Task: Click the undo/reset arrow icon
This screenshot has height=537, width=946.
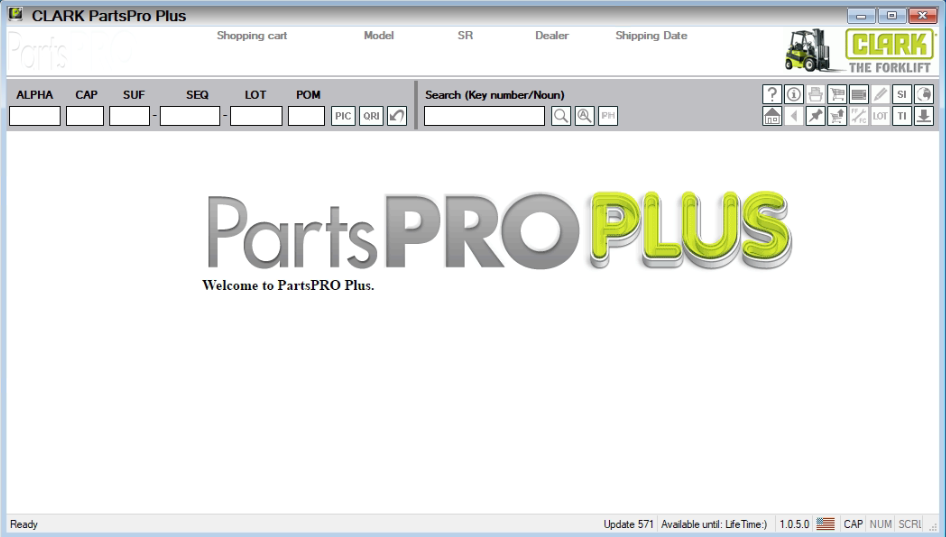Action: [x=397, y=116]
